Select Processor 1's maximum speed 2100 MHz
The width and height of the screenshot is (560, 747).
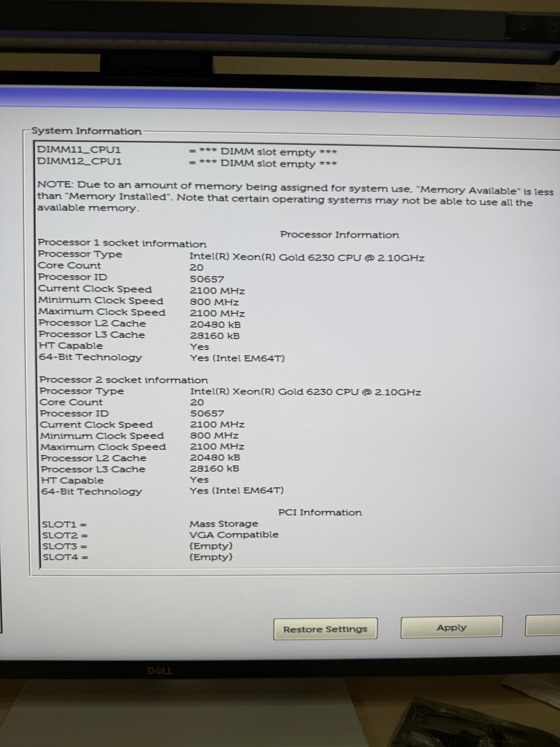tap(217, 313)
